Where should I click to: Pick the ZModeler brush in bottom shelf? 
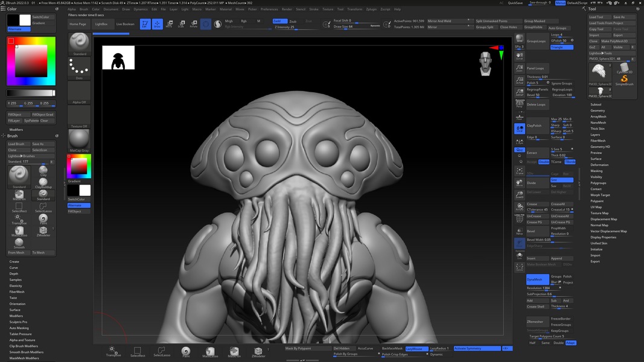pos(258,352)
